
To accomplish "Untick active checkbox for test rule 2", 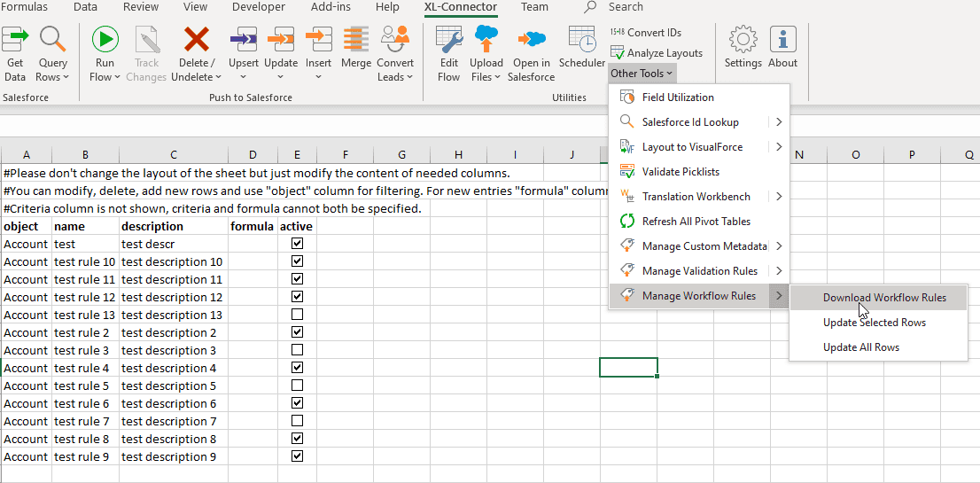I will pos(298,331).
